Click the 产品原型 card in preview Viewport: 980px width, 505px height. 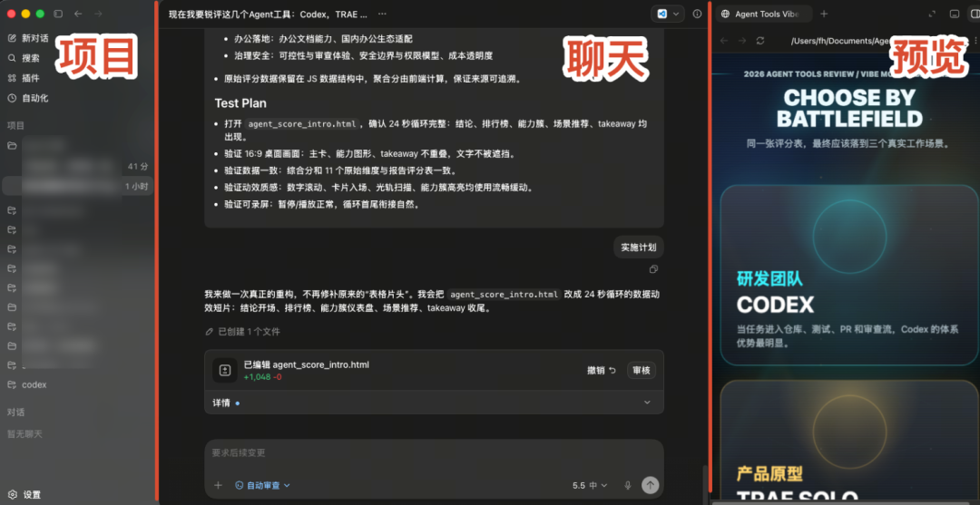[x=849, y=442]
